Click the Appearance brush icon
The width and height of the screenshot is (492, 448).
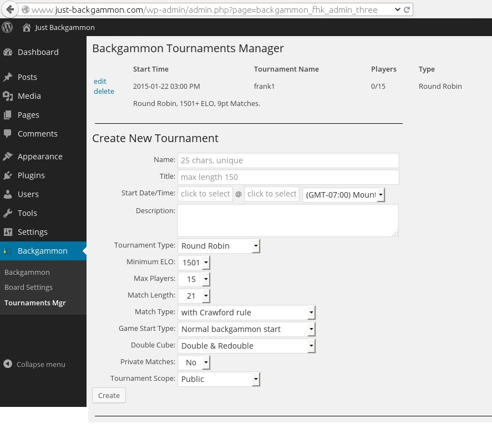point(8,157)
